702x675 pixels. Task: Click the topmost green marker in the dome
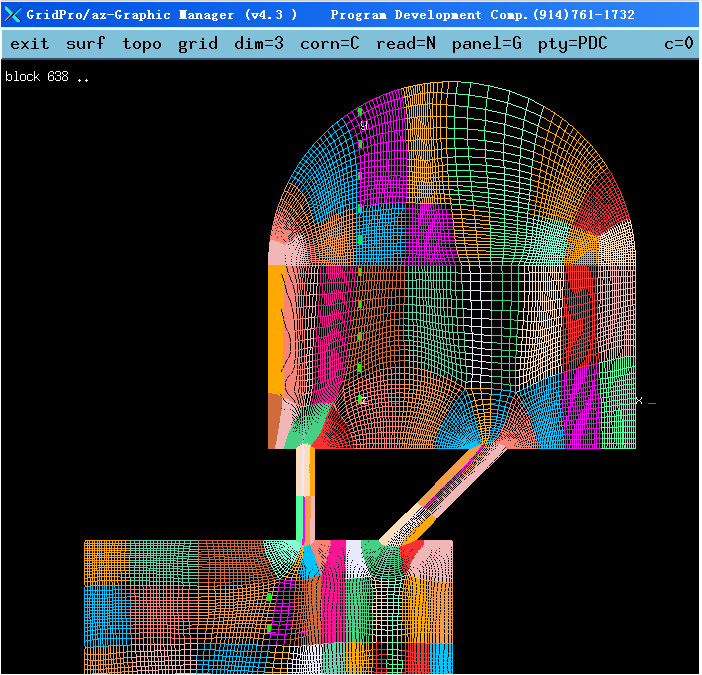coord(360,111)
